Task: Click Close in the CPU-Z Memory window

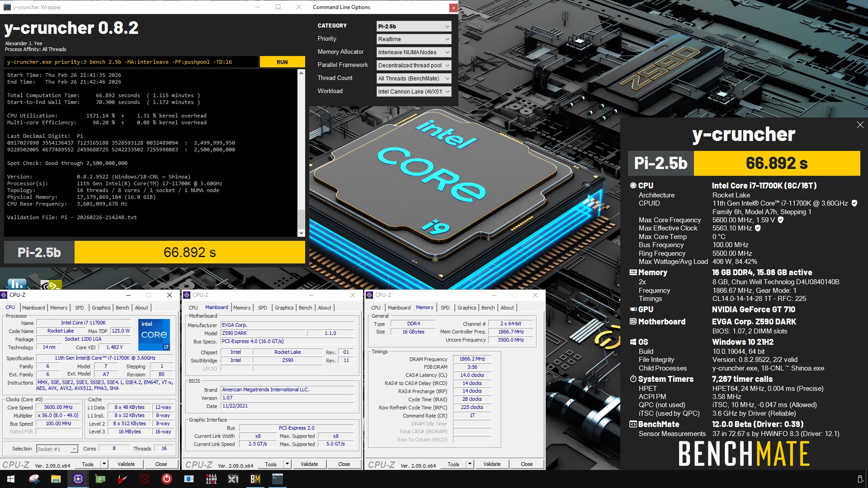Action: [527, 464]
